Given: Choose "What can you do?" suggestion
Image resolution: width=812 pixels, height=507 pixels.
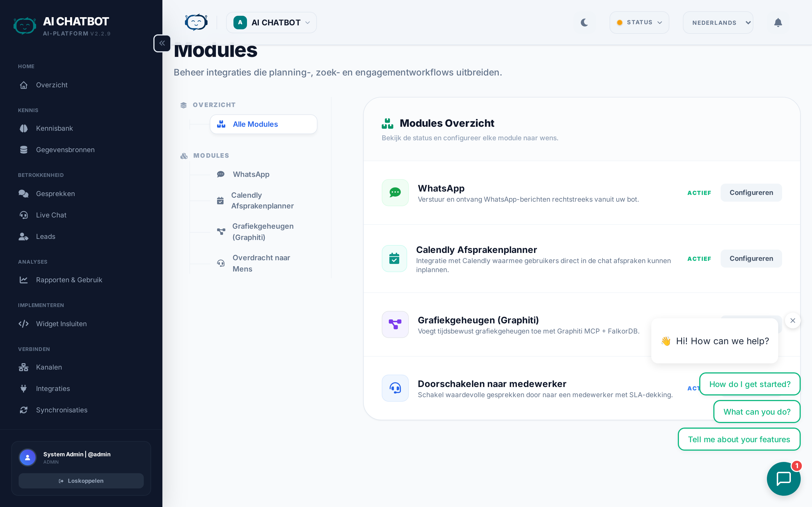Looking at the screenshot, I should [757, 412].
